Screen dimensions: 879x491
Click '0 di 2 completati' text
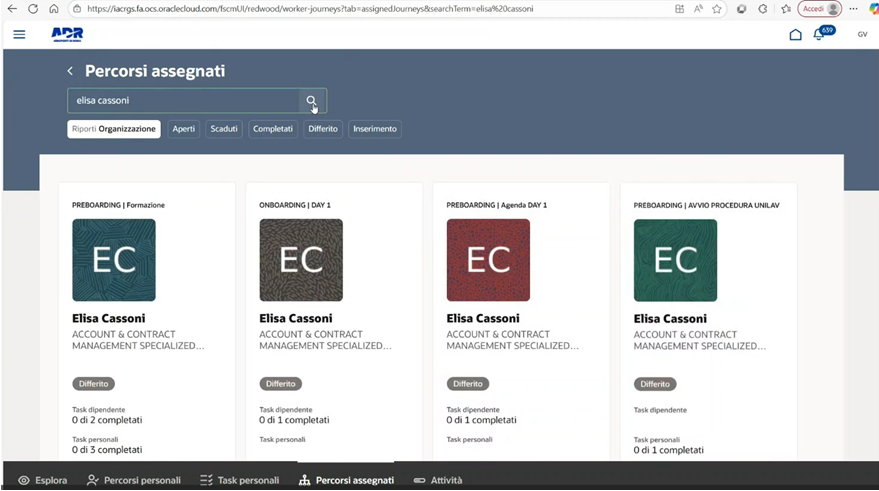pyautogui.click(x=107, y=420)
